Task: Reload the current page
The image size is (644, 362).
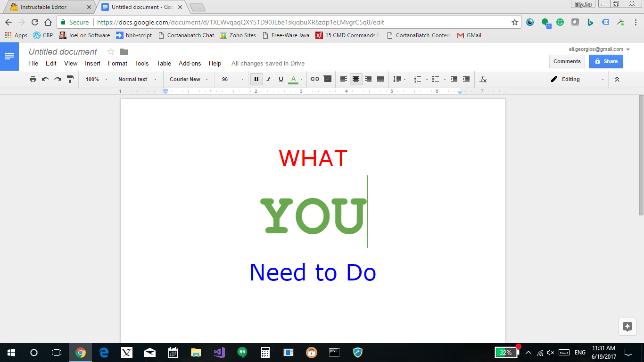Action: point(34,22)
